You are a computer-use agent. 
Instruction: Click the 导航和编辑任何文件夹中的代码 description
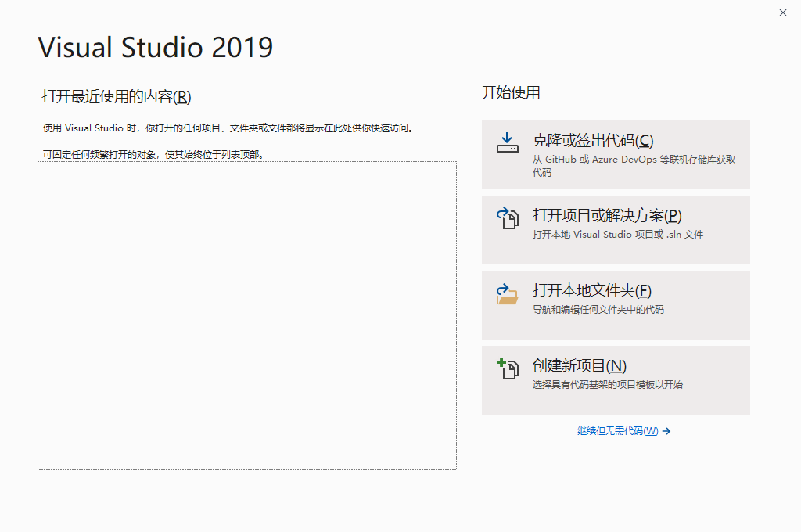(x=598, y=309)
